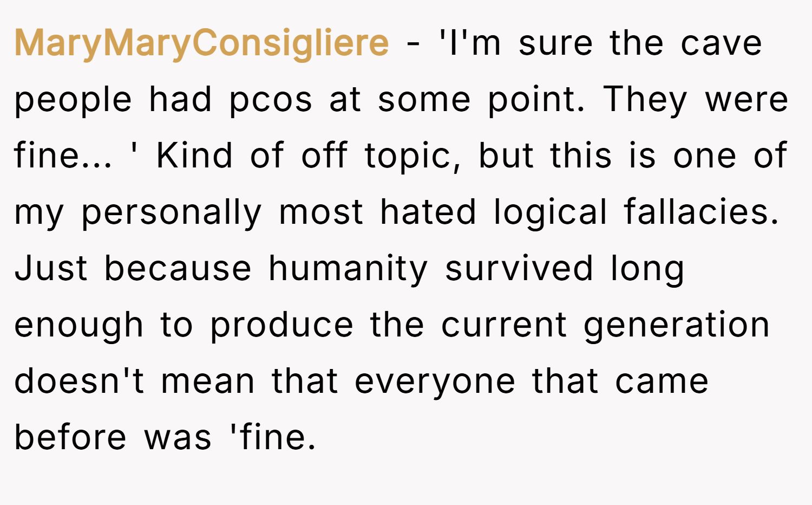The width and height of the screenshot is (812, 505).
Task: Click the word "Kind" in the comment
Action: pyautogui.click(x=194, y=156)
